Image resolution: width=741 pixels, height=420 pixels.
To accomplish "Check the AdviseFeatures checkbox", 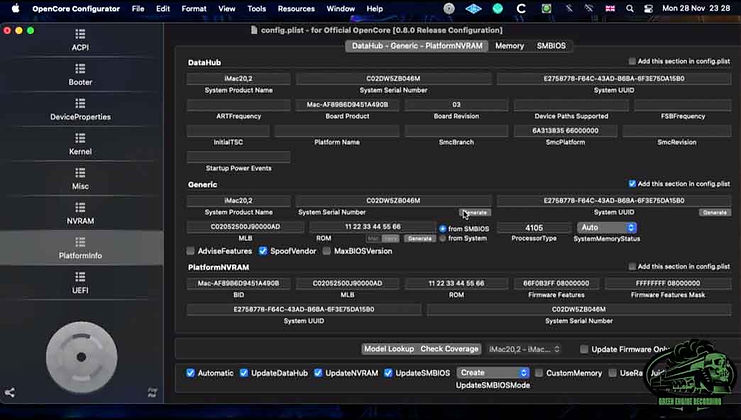I will [190, 251].
